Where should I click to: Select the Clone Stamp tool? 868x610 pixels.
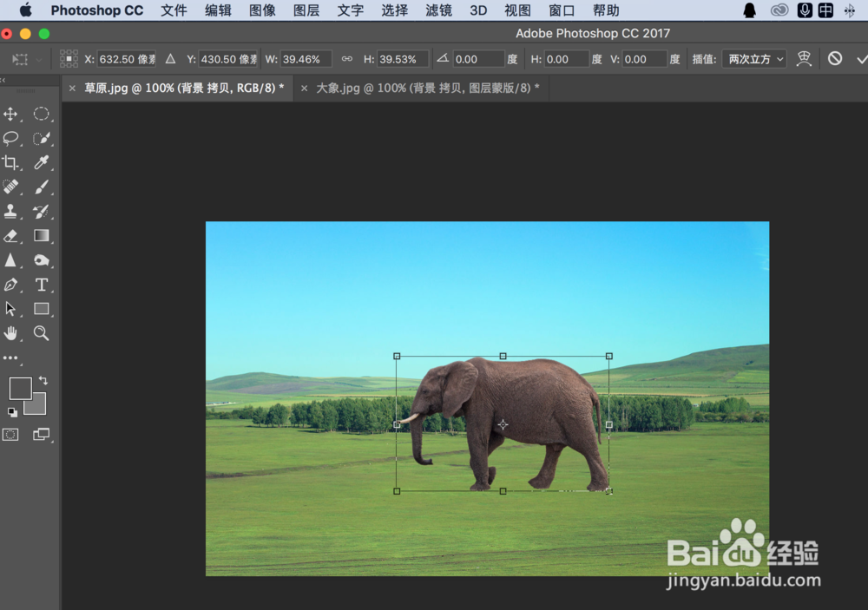(10, 212)
